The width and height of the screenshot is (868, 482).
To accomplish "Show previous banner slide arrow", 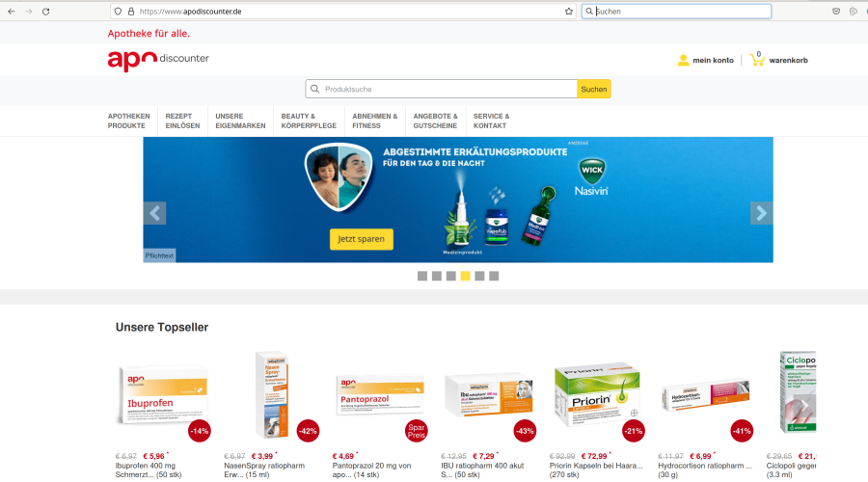I will (155, 213).
